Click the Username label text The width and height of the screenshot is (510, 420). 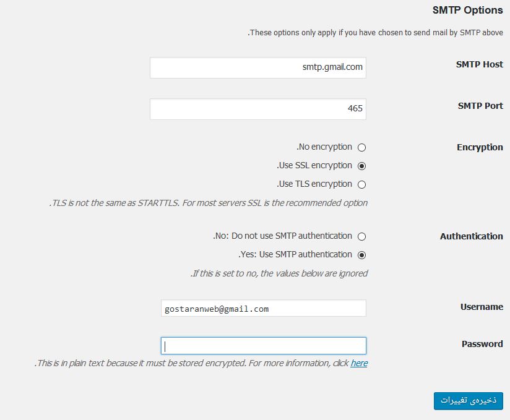(482, 307)
